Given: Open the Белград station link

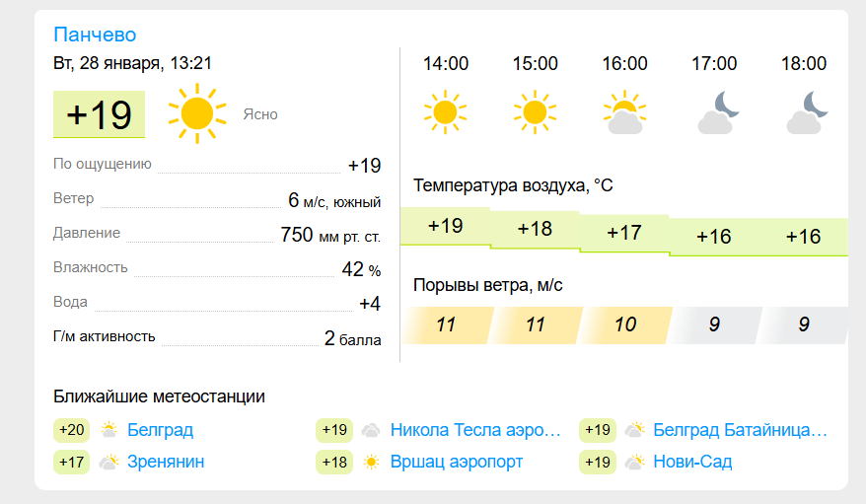Looking at the screenshot, I should tap(160, 429).
